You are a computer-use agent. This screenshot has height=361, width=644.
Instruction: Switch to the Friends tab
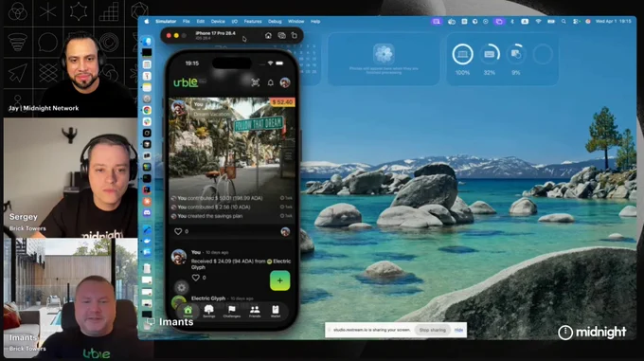[255, 312]
